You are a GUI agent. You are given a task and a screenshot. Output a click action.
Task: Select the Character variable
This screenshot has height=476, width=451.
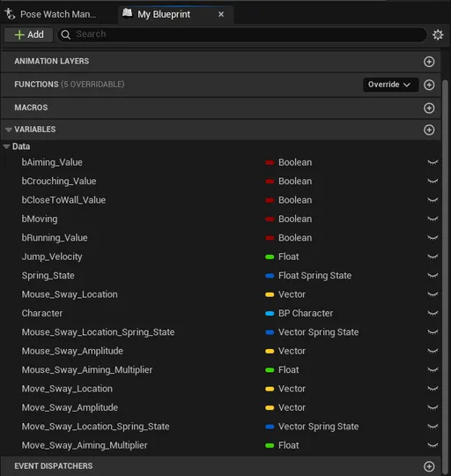(x=42, y=313)
